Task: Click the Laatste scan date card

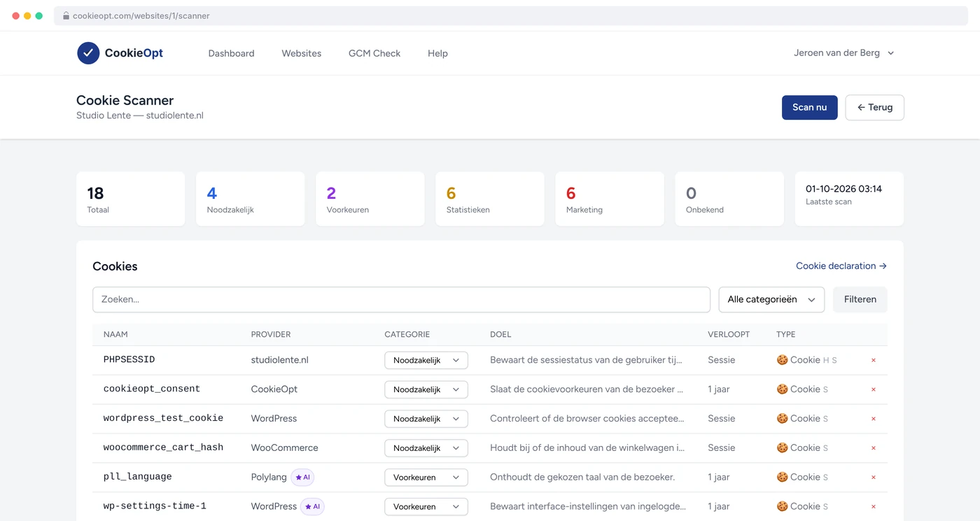Action: [x=849, y=199]
